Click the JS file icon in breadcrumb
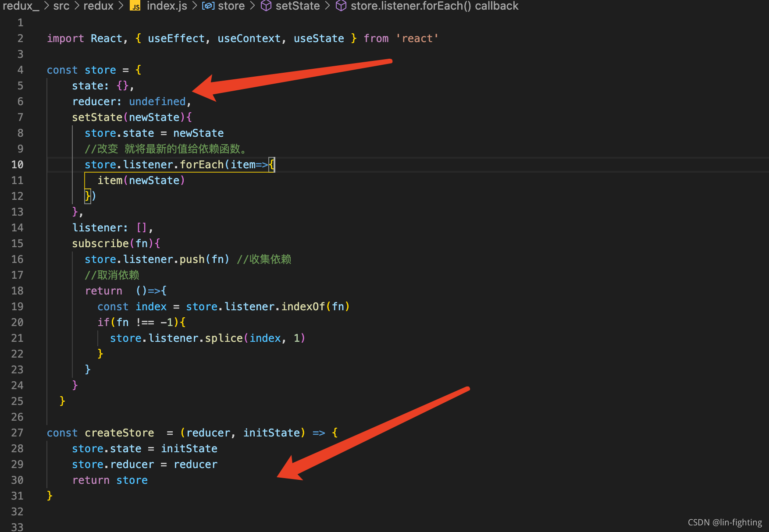769x532 pixels. click(136, 6)
